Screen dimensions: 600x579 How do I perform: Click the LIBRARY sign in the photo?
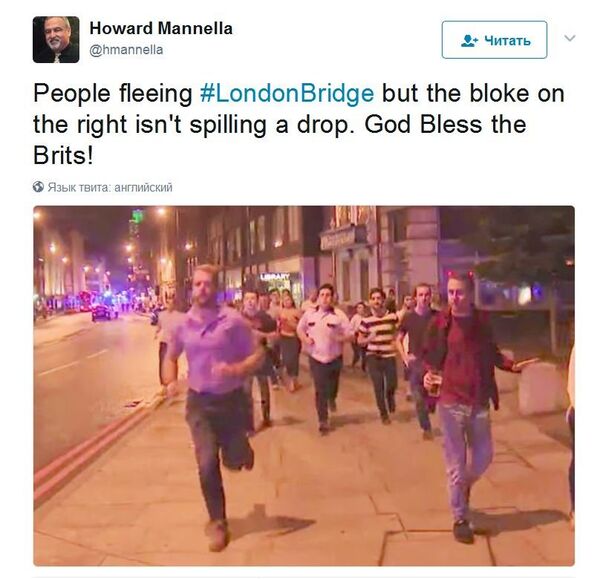click(275, 276)
